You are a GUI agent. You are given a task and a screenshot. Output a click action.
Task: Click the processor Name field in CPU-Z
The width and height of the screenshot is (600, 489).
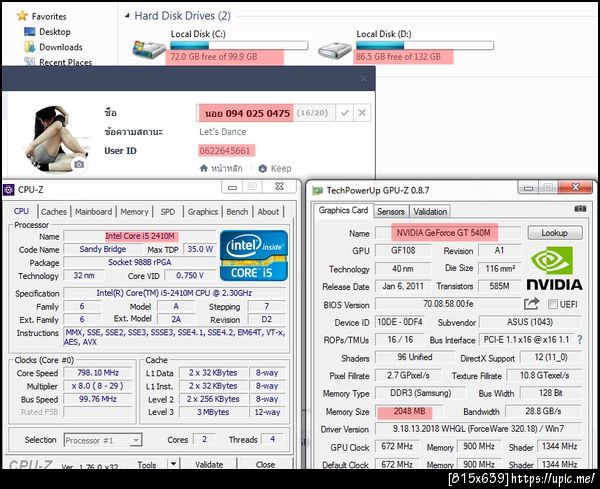point(140,236)
